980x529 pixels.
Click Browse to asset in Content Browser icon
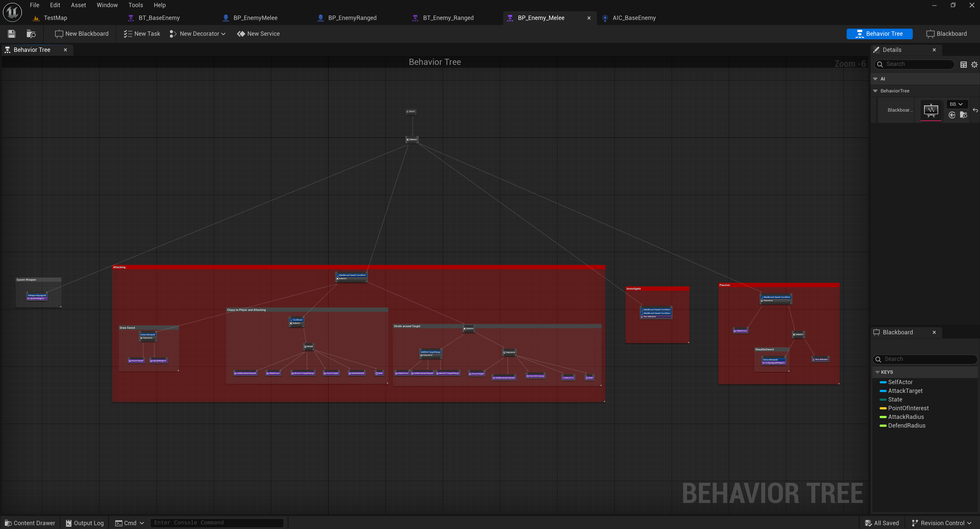31,34
